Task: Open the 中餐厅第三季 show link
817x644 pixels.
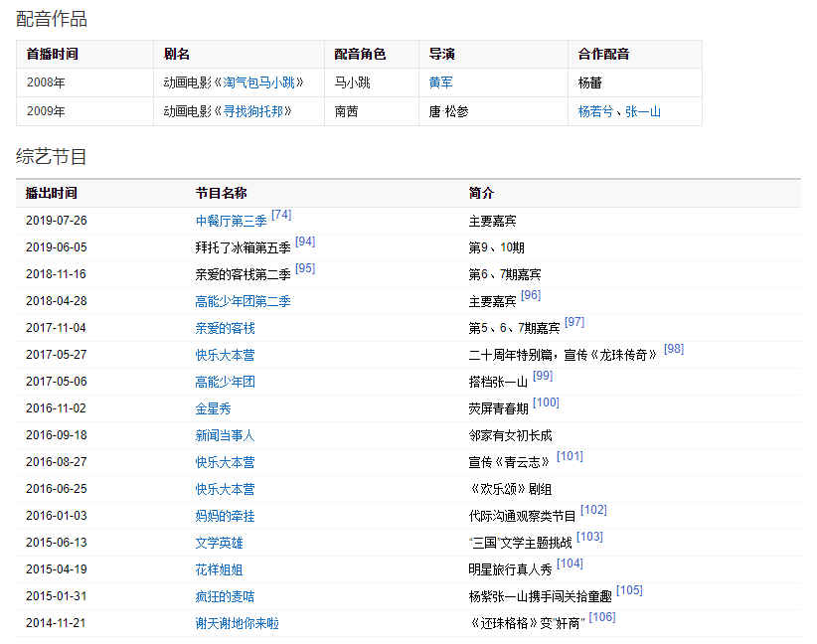Action: coord(231,221)
